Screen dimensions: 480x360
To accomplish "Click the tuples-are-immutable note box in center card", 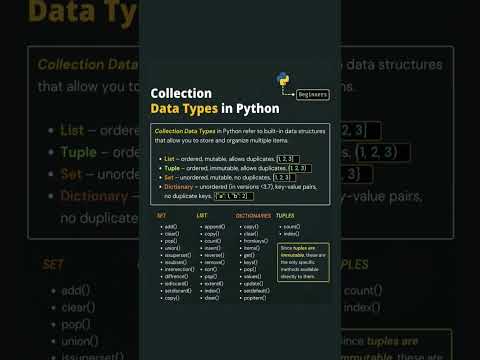I will point(303,262).
